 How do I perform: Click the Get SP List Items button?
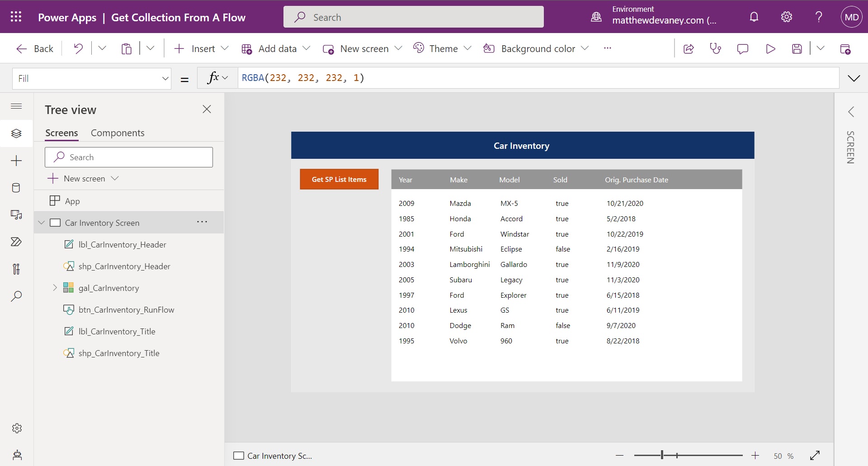point(339,179)
